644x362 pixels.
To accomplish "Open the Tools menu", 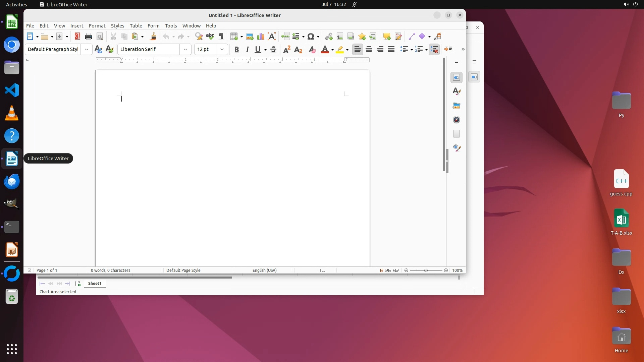I will [171, 26].
